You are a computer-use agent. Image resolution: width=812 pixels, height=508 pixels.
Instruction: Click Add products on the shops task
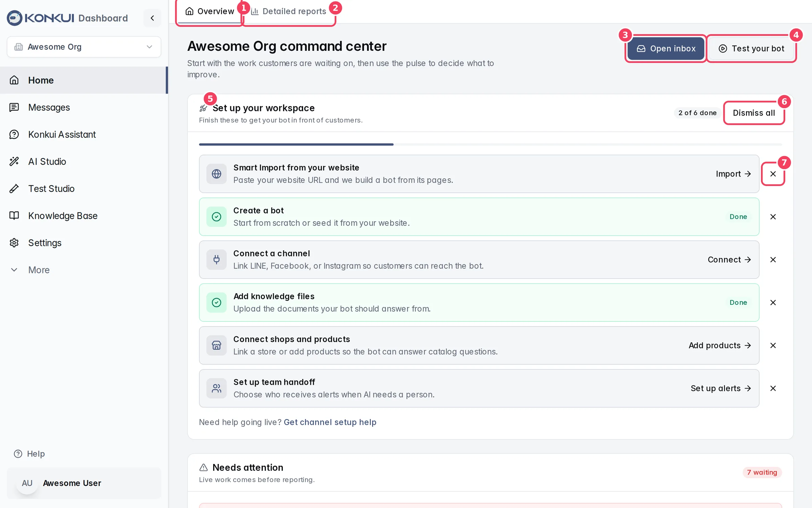click(720, 345)
